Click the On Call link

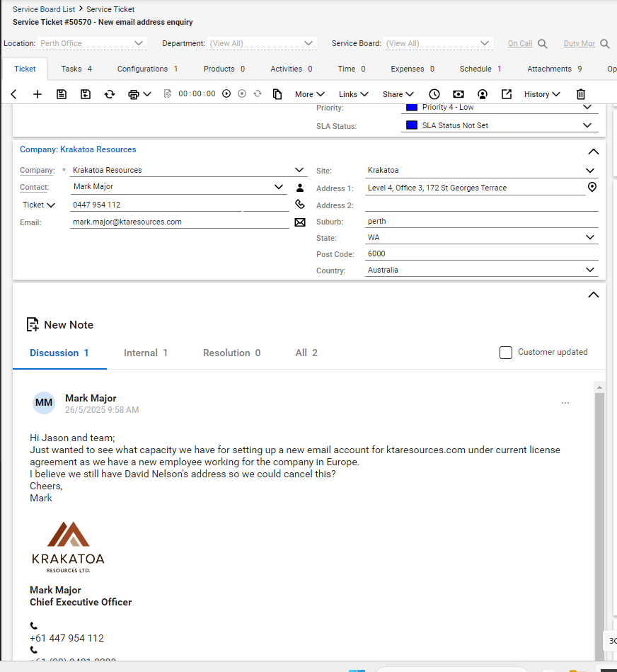tap(520, 43)
